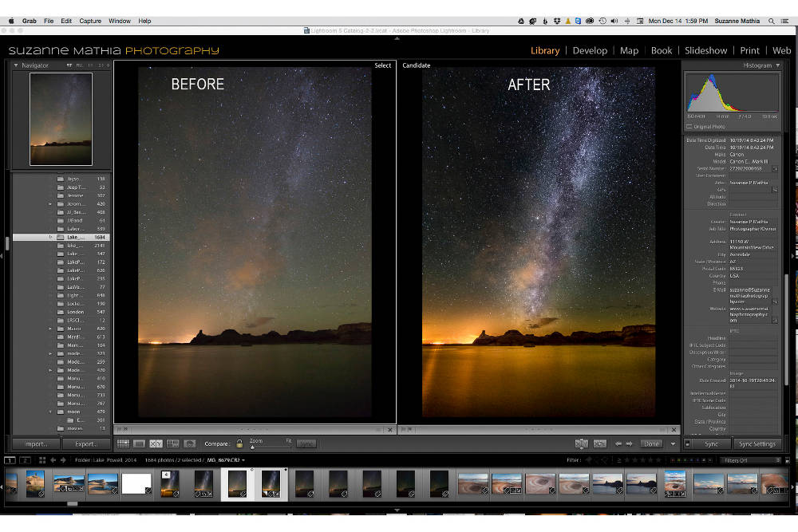Viewport: 798px width, 532px height.
Task: Click the Make Select icon in toolbar
Action: tap(600, 443)
